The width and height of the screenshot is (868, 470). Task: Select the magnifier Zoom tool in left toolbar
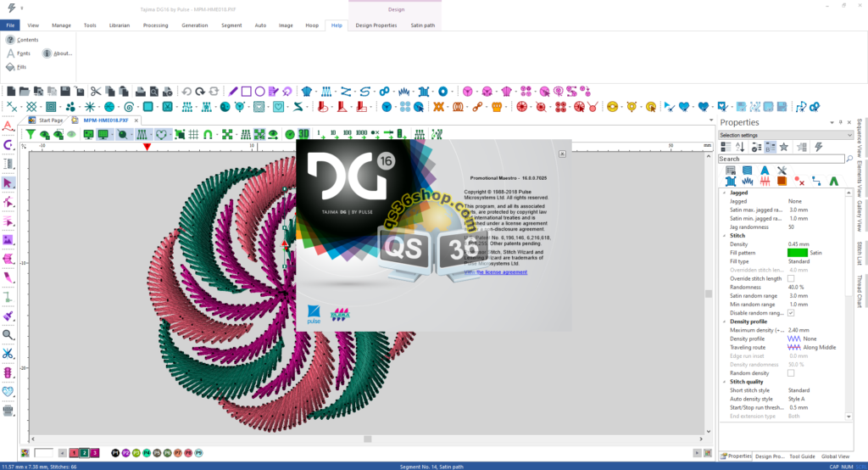point(8,334)
